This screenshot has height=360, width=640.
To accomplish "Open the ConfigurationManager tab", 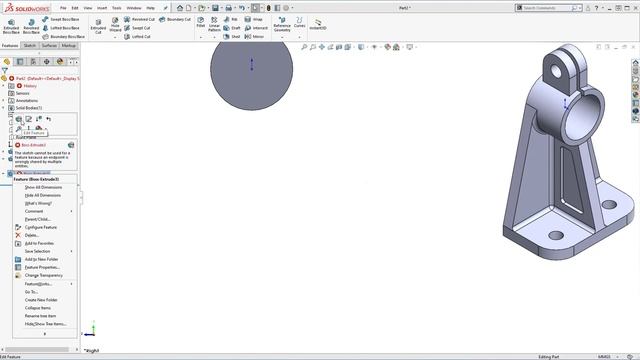I will pos(33,62).
